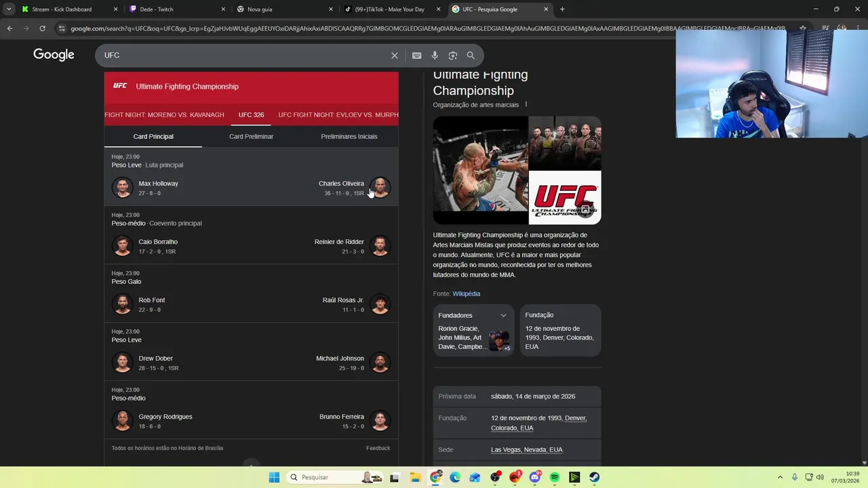Screen dimensions: 868x488
Task: Click the Próxima data sábado, 14 de março row
Action: click(517, 396)
